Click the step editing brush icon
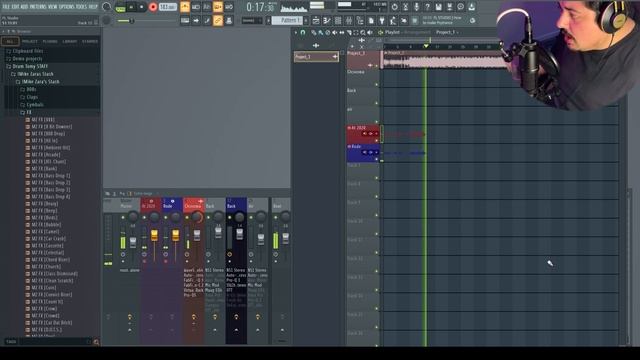The width and height of the screenshot is (640, 360). 207,20
